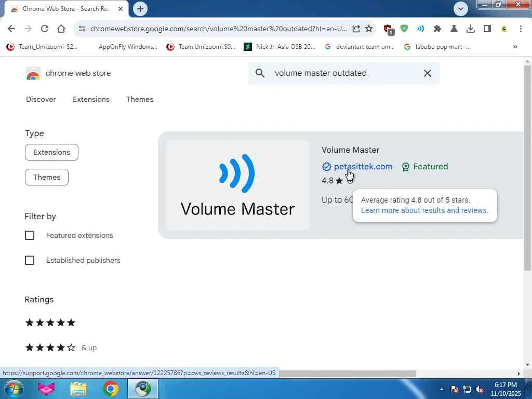532x399 pixels.
Task: Click the vertical page scrollbar
Action: pos(527,168)
